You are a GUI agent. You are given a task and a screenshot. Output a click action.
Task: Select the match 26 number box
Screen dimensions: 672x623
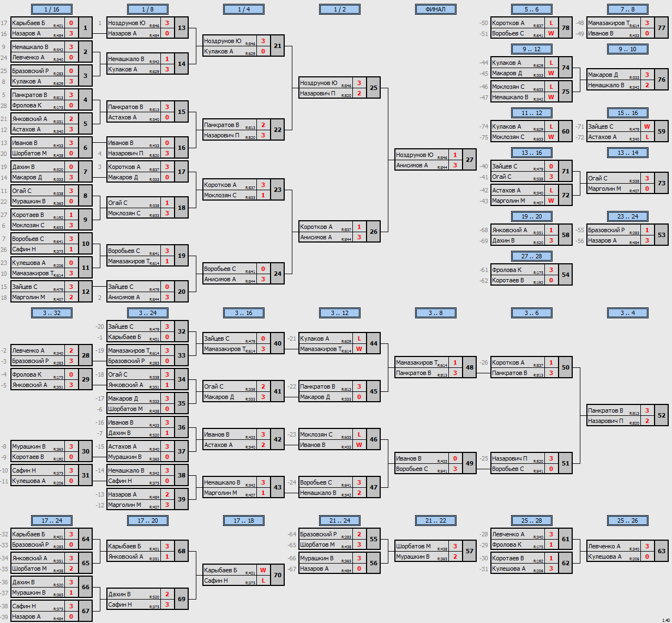click(374, 232)
